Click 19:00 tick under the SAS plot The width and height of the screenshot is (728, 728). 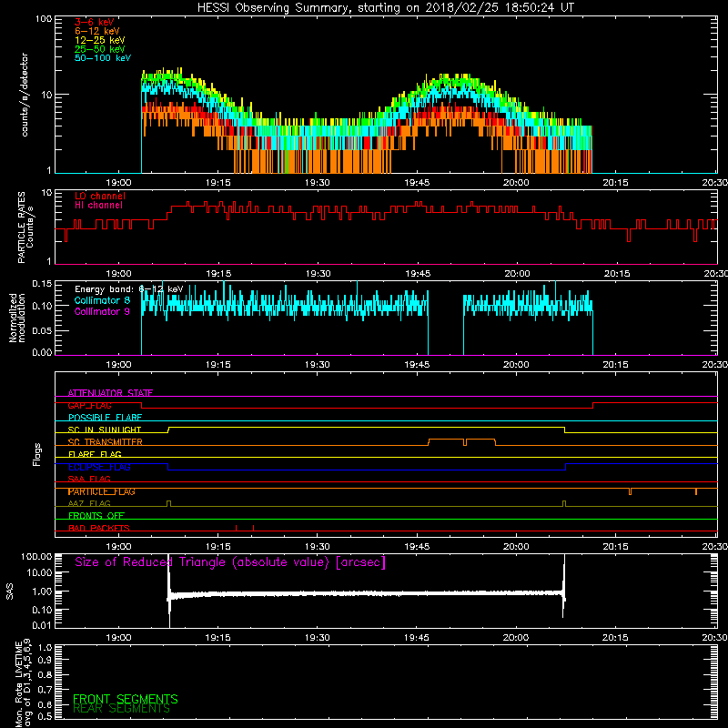(118, 638)
